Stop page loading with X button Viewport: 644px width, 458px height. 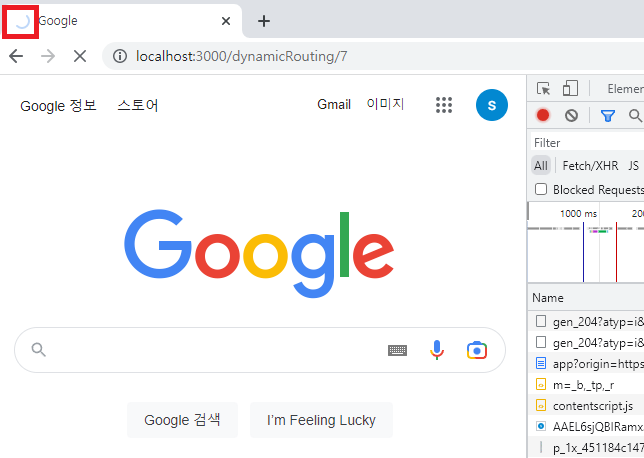tap(80, 56)
